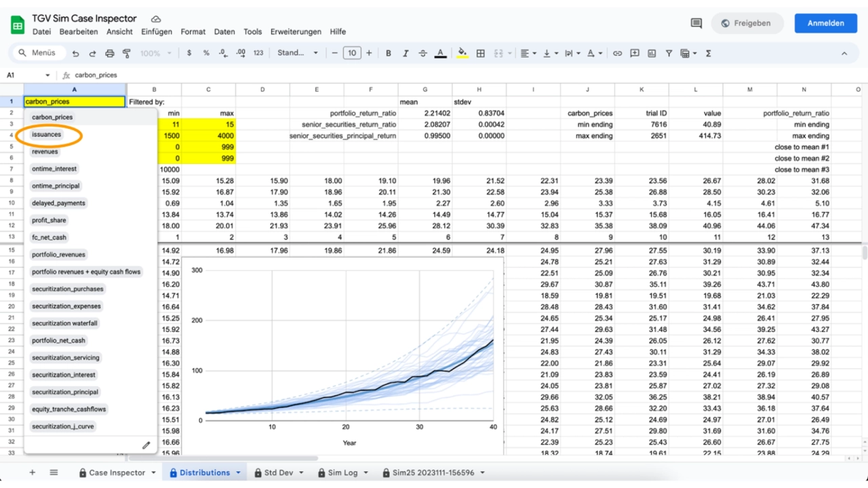
Task: Click the cloud save status icon
Action: point(156,19)
